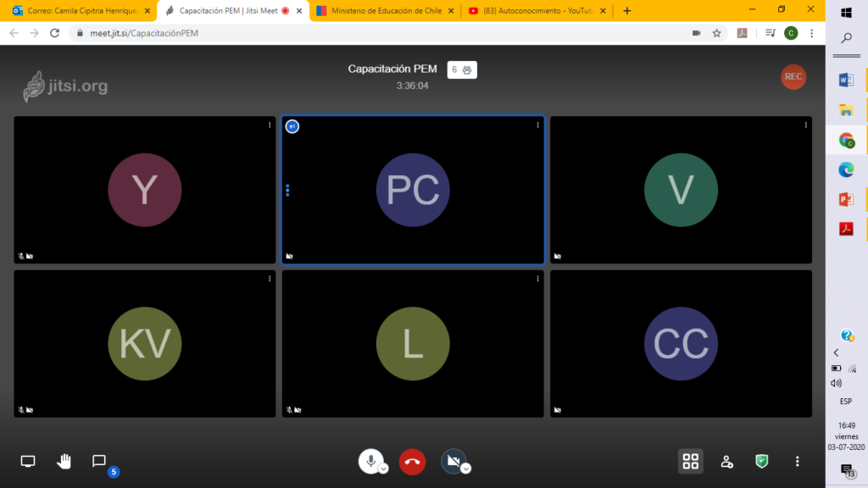This screenshot has height=488, width=868.
Task: Toggle the microphone mute button
Action: (x=370, y=460)
